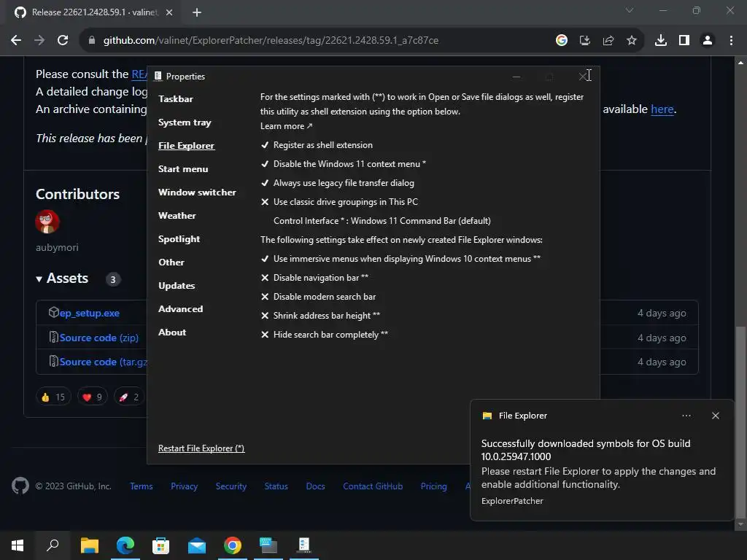The width and height of the screenshot is (747, 560).
Task: Add rocket reaction showing 2
Action: coord(129,397)
